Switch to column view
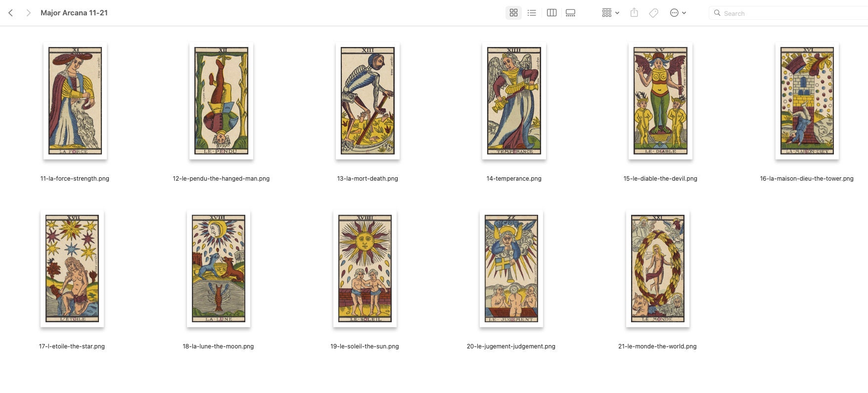868x393 pixels. [552, 13]
